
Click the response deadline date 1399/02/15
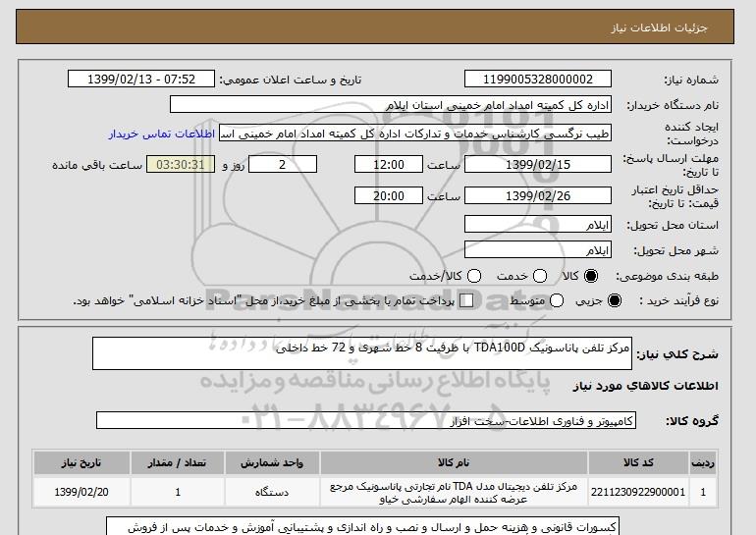(538, 164)
